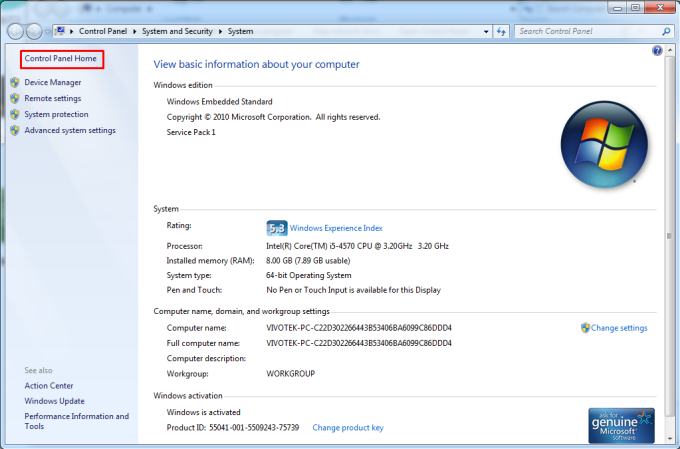Image resolution: width=680 pixels, height=449 pixels.
Task: Click the search magnifier icon
Action: 664,31
